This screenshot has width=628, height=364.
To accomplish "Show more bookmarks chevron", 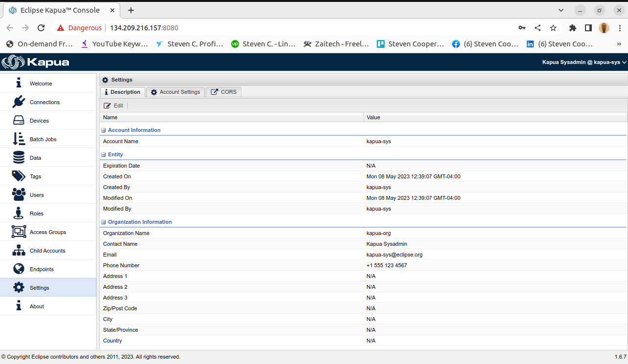I will pos(619,44).
